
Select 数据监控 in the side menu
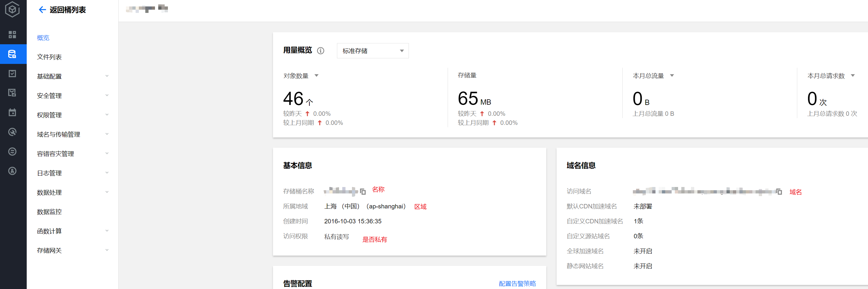point(49,212)
